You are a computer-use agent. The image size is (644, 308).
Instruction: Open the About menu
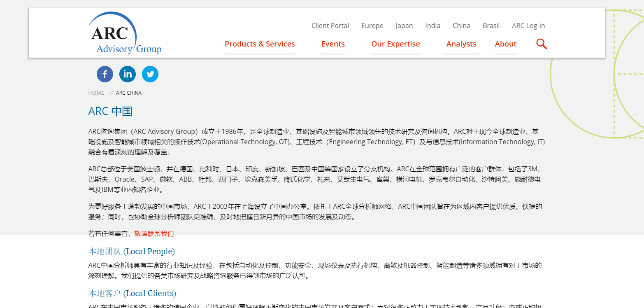pyautogui.click(x=506, y=44)
